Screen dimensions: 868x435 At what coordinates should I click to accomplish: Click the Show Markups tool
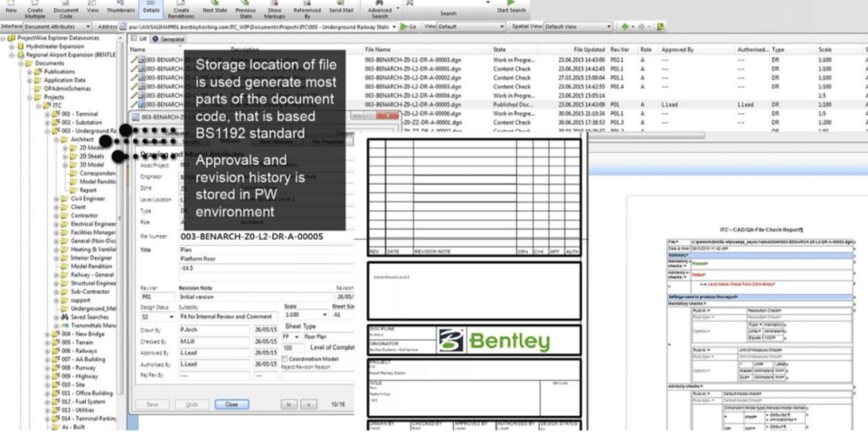point(275,10)
